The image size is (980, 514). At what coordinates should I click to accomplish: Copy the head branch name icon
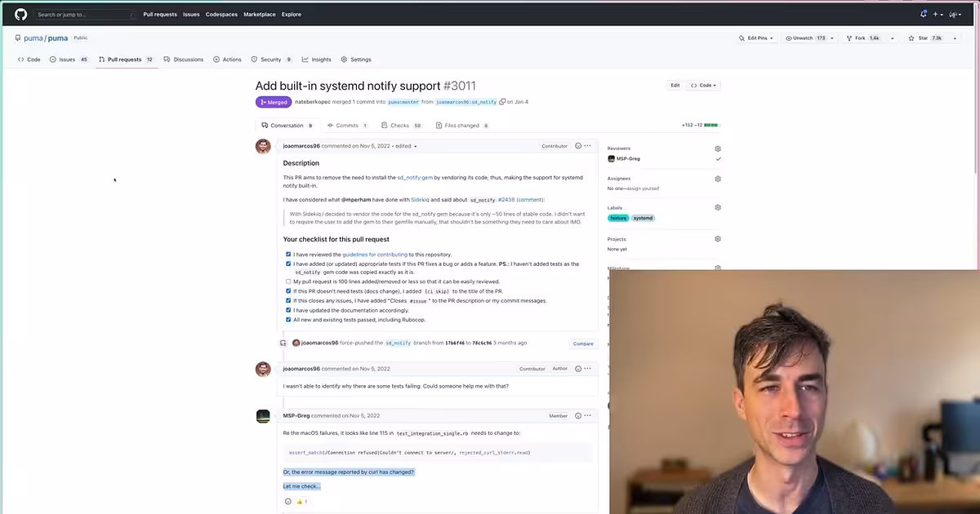[502, 102]
